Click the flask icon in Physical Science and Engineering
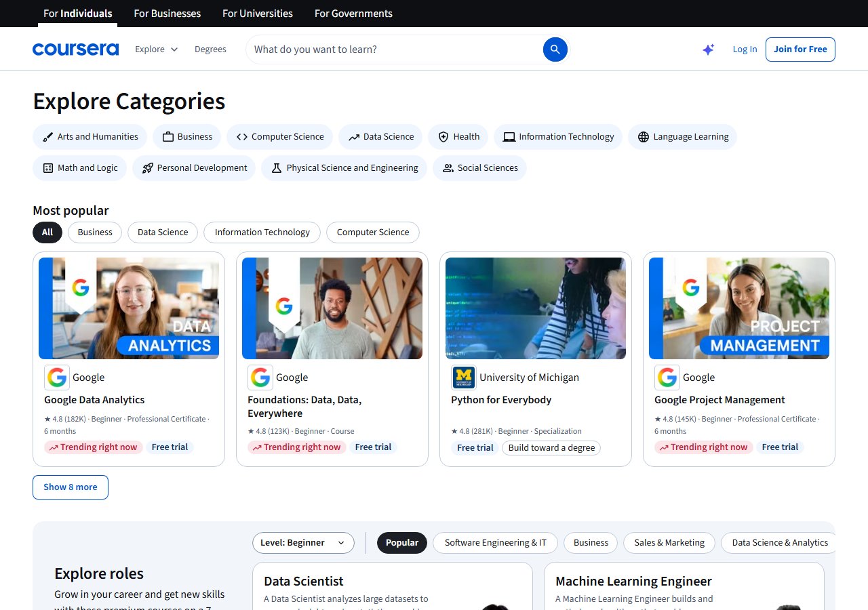The image size is (868, 610). 276,168
